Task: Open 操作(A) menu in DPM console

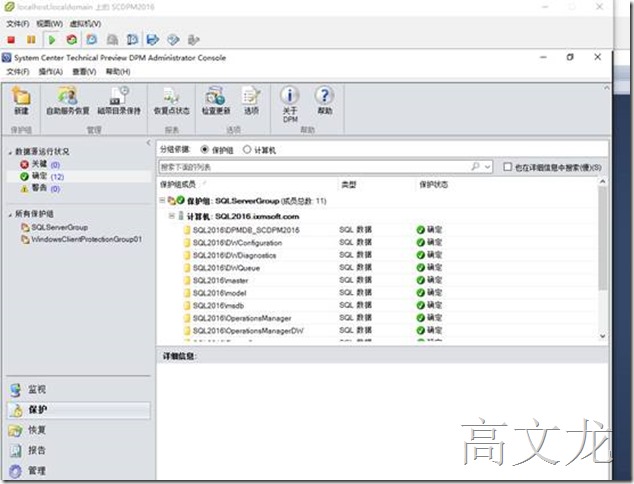Action: point(51,72)
